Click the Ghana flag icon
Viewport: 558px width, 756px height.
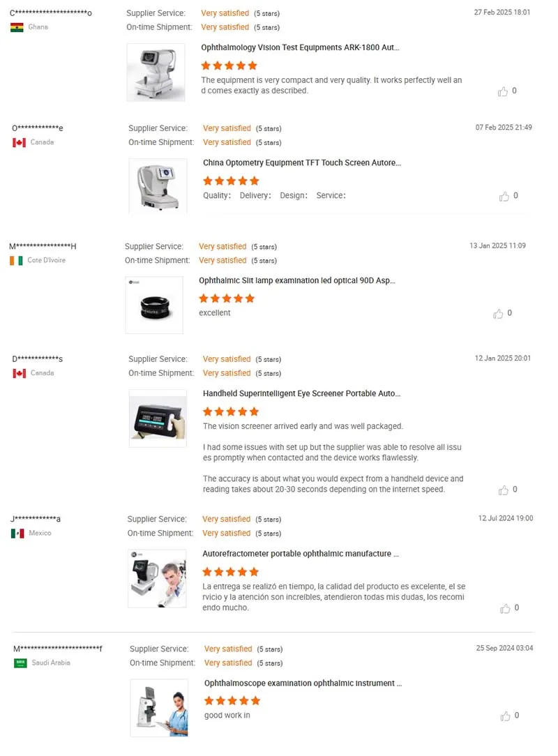17,27
